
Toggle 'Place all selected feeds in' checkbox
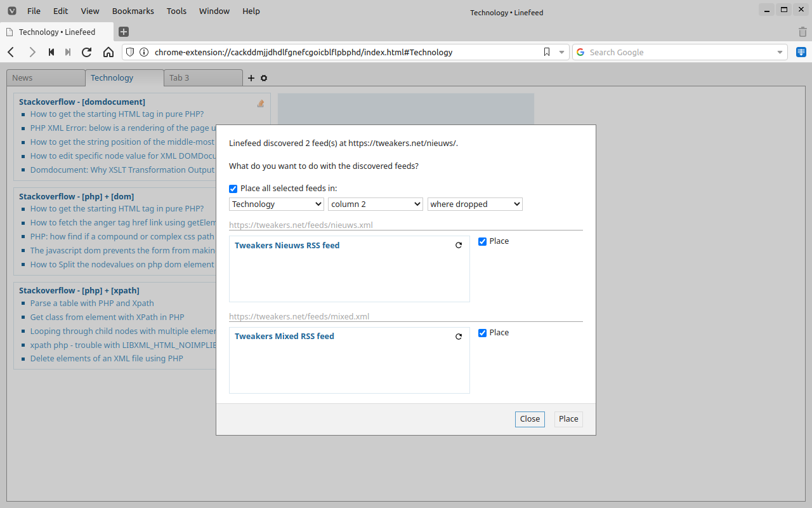233,189
